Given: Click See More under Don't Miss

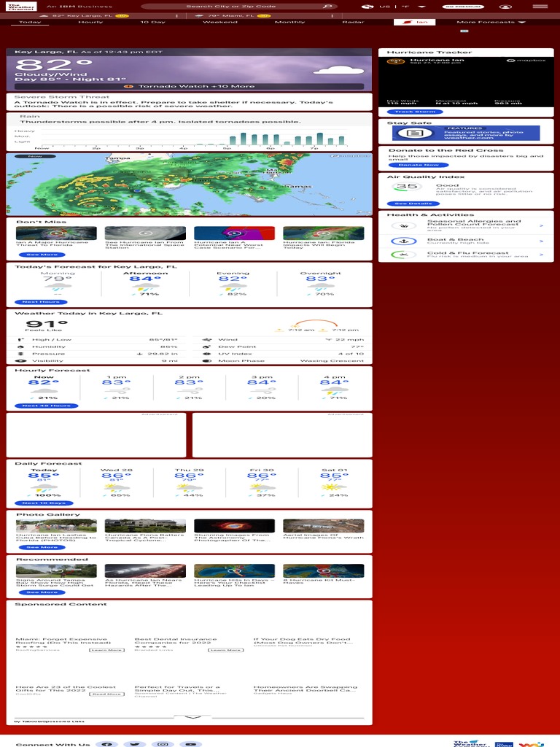Looking at the screenshot, I should point(42,255).
